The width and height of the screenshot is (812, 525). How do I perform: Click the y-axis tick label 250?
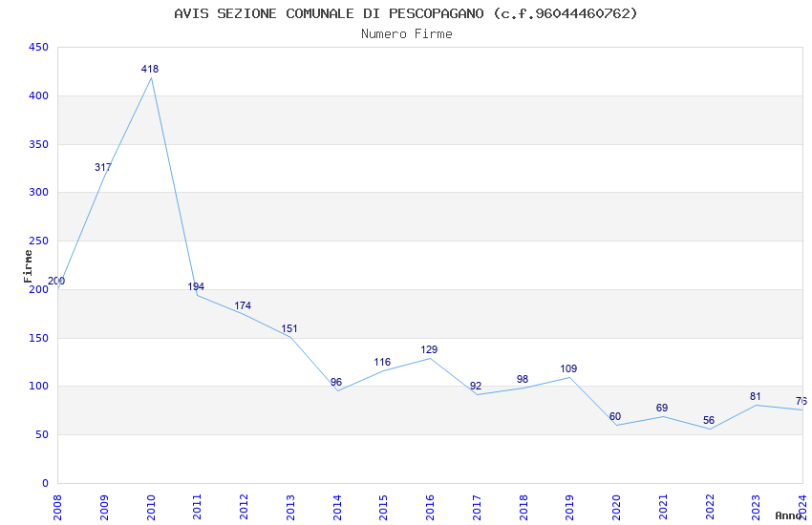tap(39, 241)
